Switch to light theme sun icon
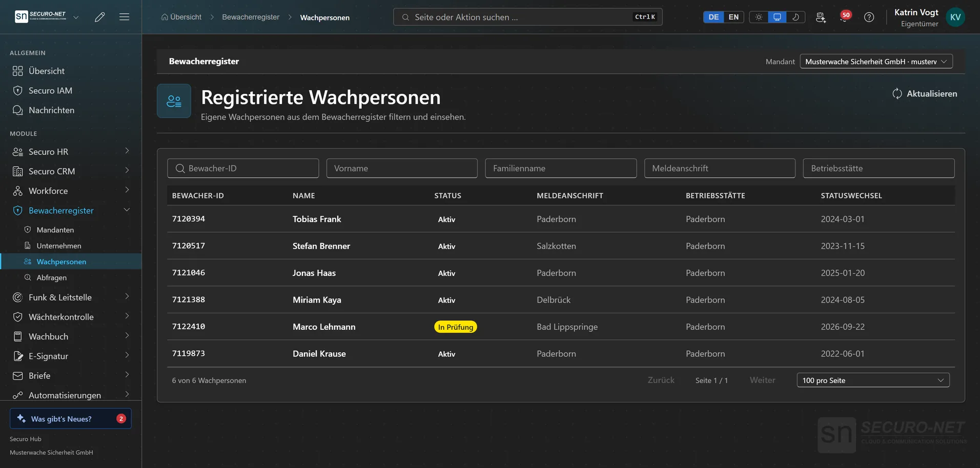Screen dimensions: 980x468 coord(759,17)
